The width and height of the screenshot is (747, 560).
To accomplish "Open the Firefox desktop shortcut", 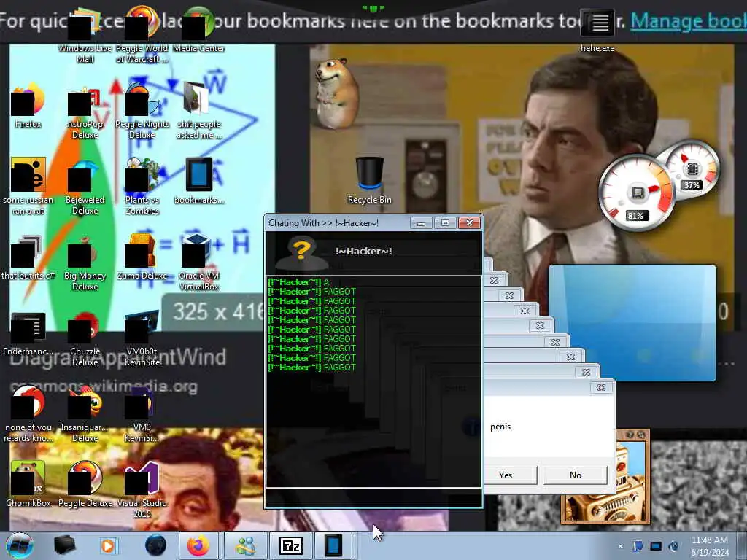I will coord(28,106).
